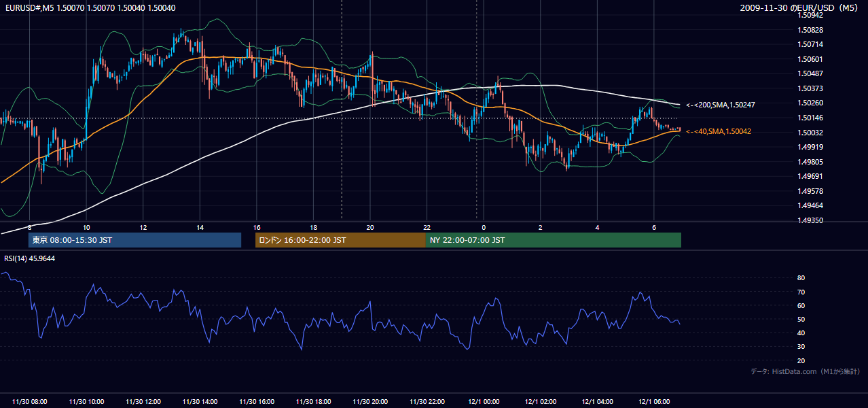Viewport: 868px width, 408px height.
Task: Click the 200 SMA 1.50247 label
Action: pos(721,105)
